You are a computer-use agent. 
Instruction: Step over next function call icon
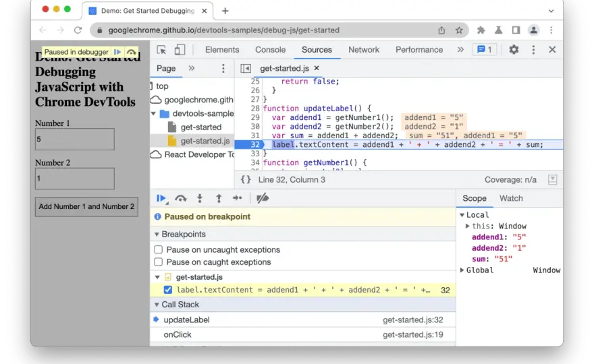point(181,198)
